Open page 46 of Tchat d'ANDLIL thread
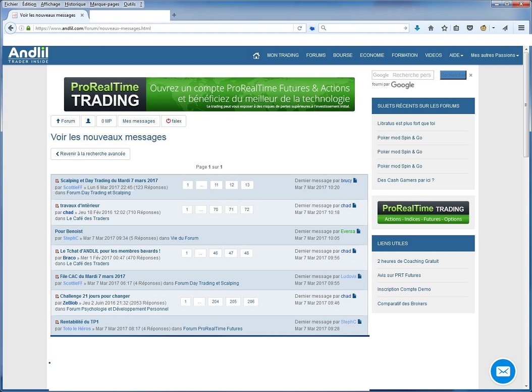 216,253
